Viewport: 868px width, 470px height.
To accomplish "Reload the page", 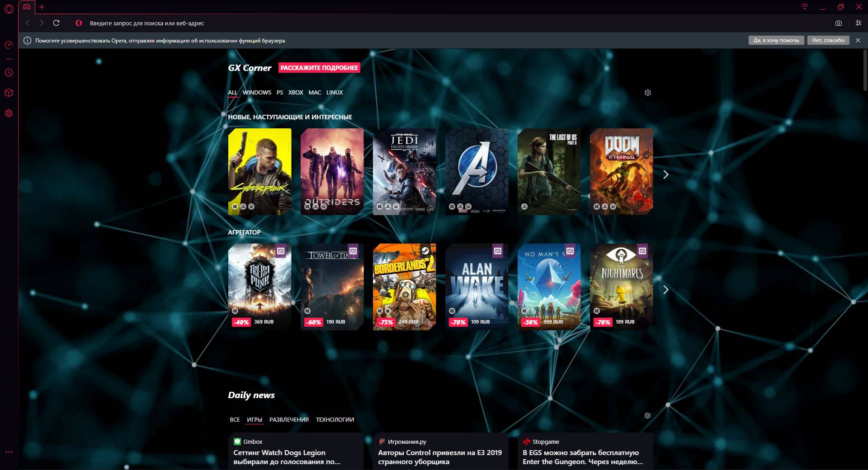I will click(56, 23).
